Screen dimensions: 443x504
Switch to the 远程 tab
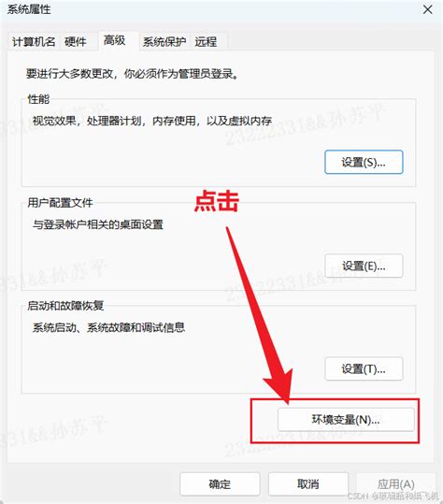[x=206, y=42]
